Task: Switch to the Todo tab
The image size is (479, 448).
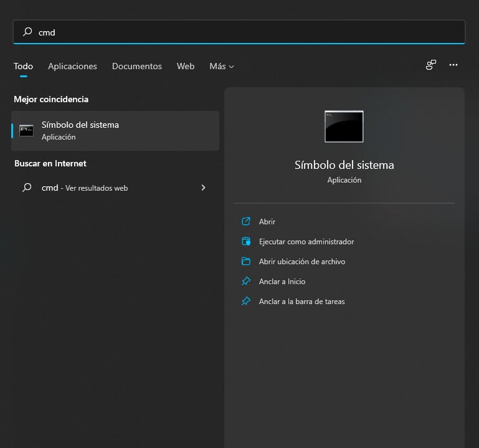Action: (x=23, y=66)
